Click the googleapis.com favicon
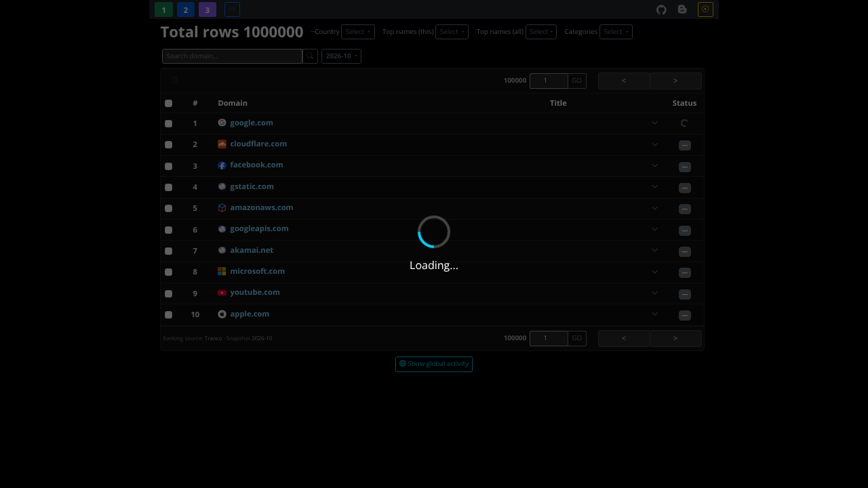The width and height of the screenshot is (868, 488). (x=222, y=228)
